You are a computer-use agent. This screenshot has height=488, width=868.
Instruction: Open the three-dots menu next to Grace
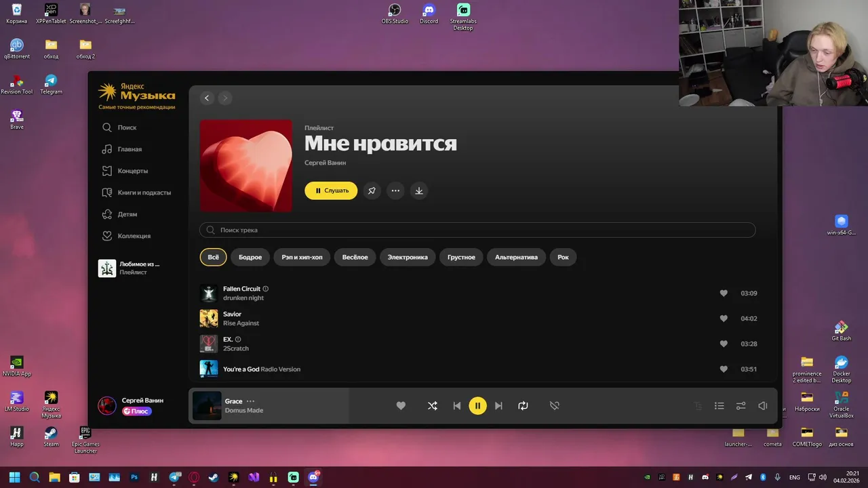(x=250, y=401)
